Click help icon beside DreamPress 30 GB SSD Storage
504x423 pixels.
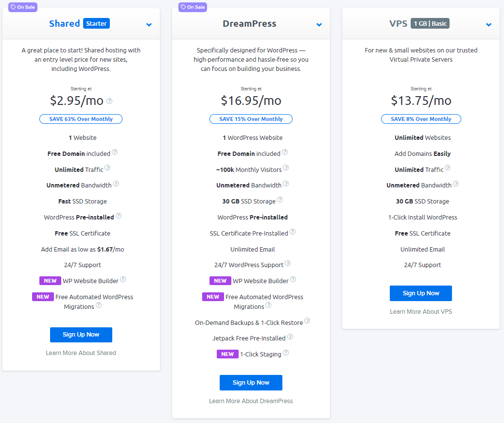click(280, 200)
